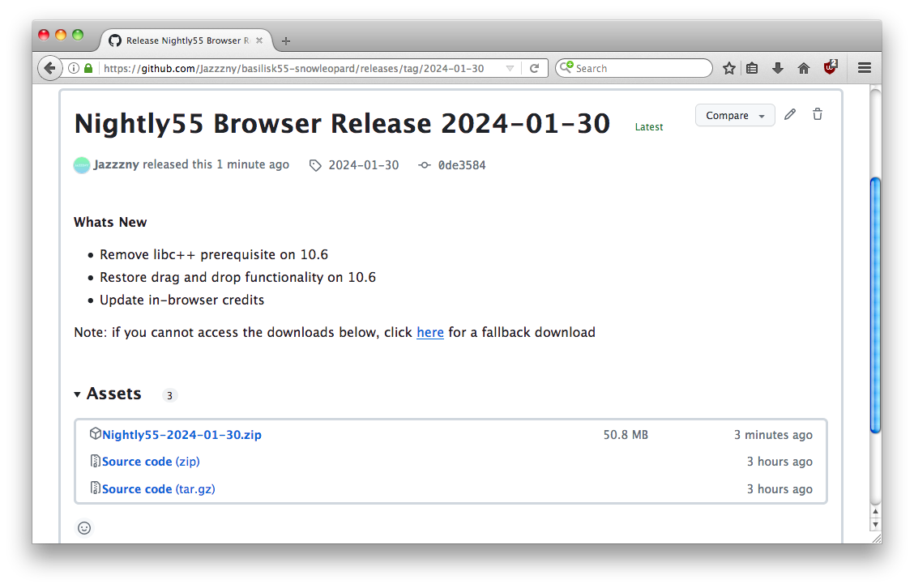Open the Compare dropdown
Viewport: 914px width, 588px height.
coord(735,116)
